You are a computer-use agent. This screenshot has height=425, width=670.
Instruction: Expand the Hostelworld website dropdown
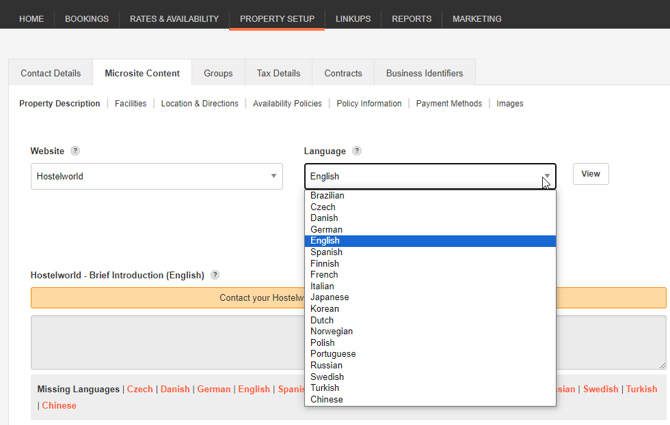[x=156, y=177]
